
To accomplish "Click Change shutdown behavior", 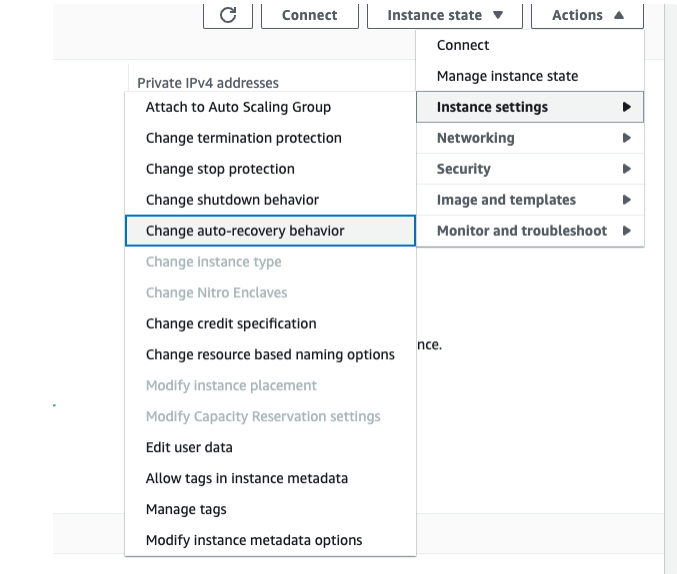I will 232,200.
